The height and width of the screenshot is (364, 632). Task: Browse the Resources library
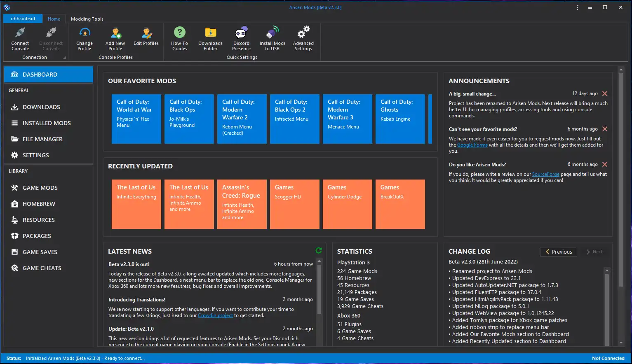pos(49,220)
